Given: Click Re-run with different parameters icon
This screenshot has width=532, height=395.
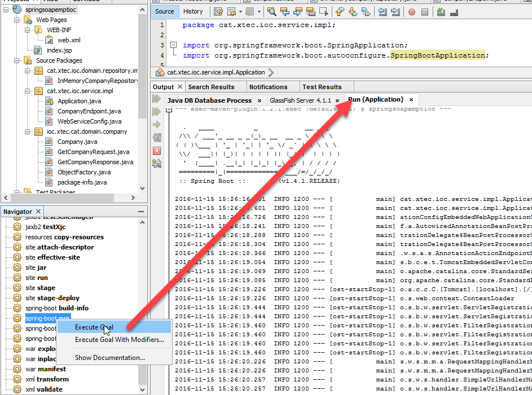Looking at the screenshot, I should (156, 111).
